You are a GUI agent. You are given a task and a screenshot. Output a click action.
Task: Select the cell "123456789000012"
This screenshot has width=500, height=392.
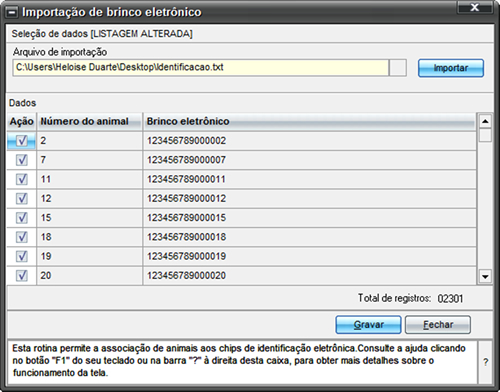coord(310,199)
